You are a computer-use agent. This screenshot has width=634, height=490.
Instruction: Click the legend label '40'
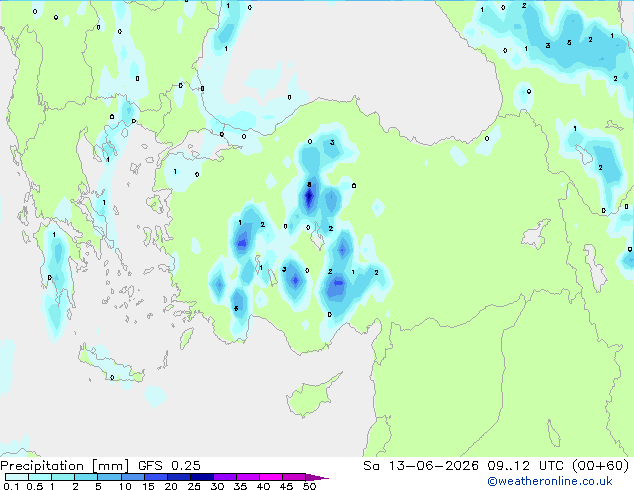coord(263,486)
